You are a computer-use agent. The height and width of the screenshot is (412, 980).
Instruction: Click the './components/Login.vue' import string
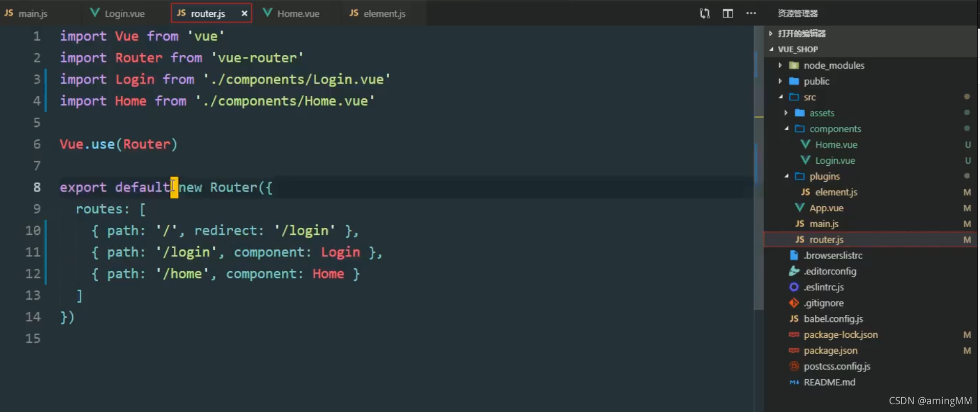tap(297, 79)
